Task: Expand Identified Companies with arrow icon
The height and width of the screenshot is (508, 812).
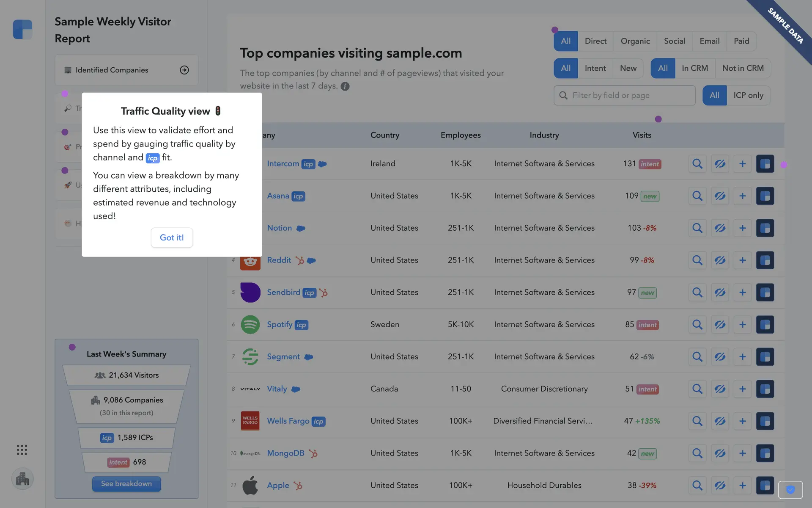Action: coord(184,70)
